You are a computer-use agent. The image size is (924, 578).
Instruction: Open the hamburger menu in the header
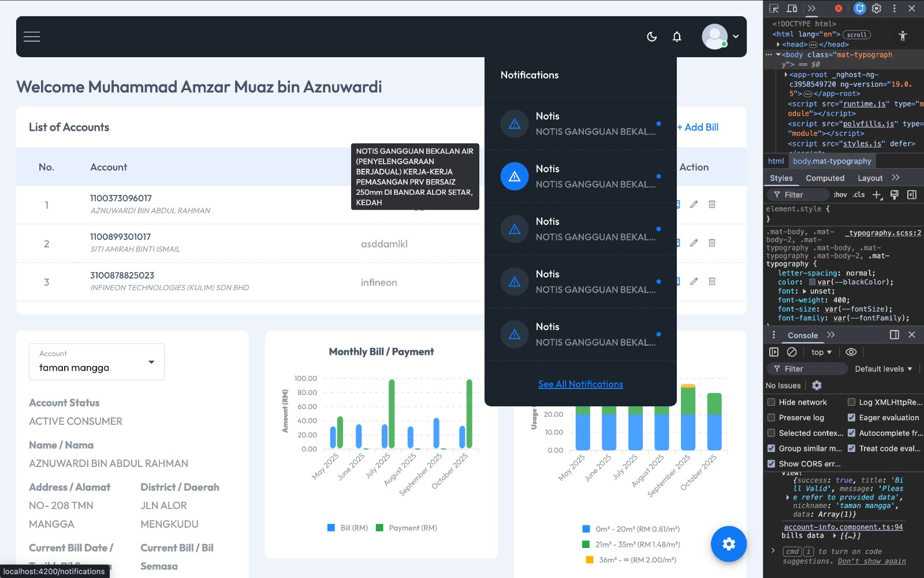[x=32, y=36]
